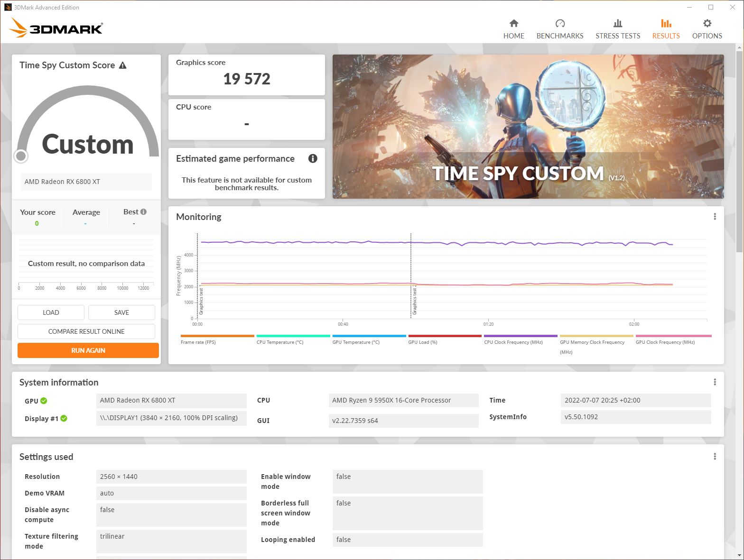Screen dimensions: 744x560
Task: Click the Graphics test 1 marker in chart
Action: pyautogui.click(x=201, y=301)
